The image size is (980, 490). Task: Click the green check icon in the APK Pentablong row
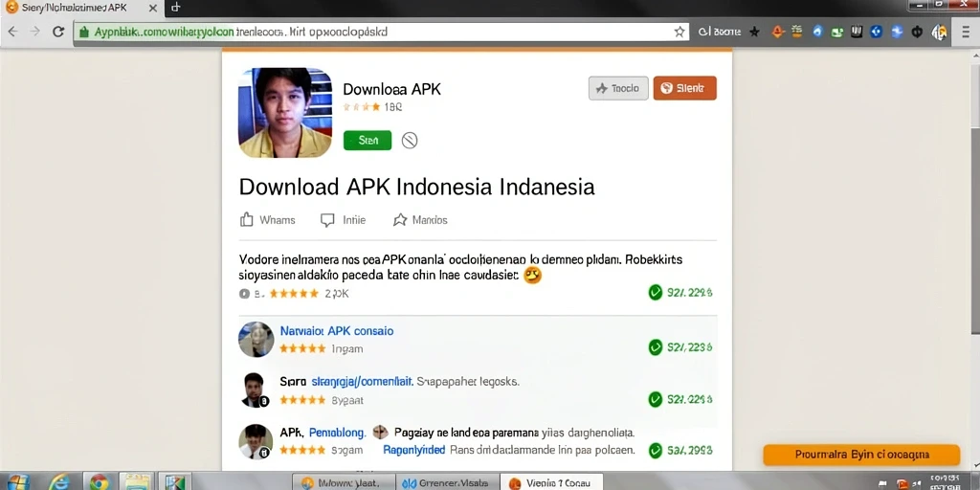click(655, 450)
